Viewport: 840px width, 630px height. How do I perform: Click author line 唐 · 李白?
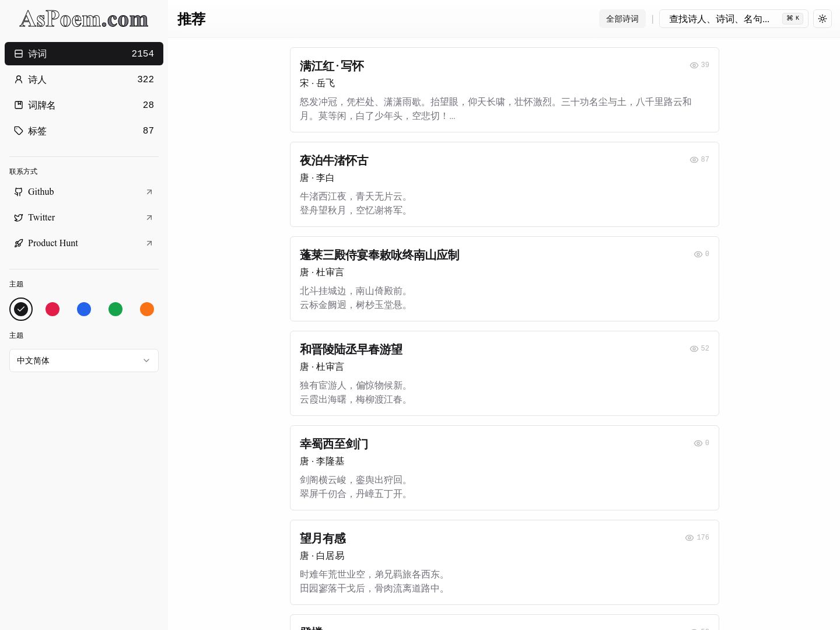[317, 178]
